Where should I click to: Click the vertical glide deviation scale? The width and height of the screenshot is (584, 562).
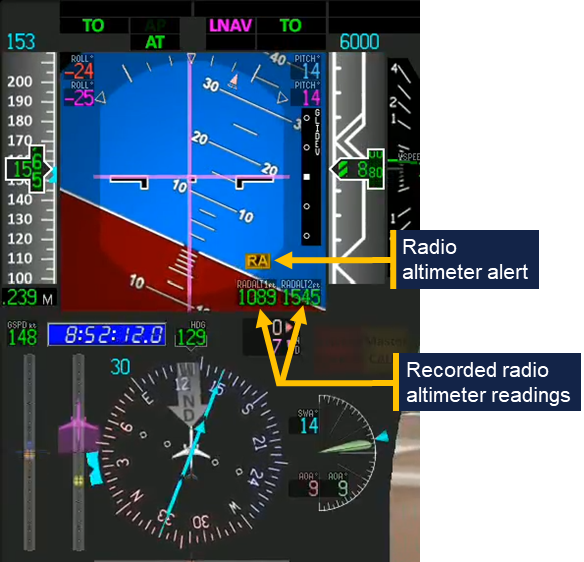pyautogui.click(x=311, y=177)
